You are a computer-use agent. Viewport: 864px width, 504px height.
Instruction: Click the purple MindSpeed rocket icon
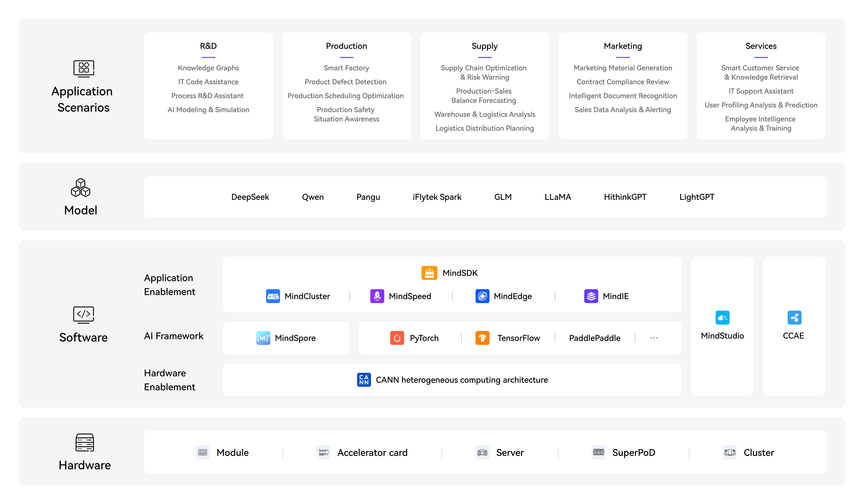point(377,296)
